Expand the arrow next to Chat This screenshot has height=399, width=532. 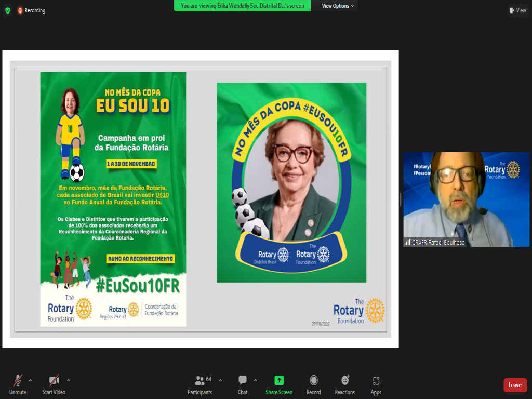point(255,380)
